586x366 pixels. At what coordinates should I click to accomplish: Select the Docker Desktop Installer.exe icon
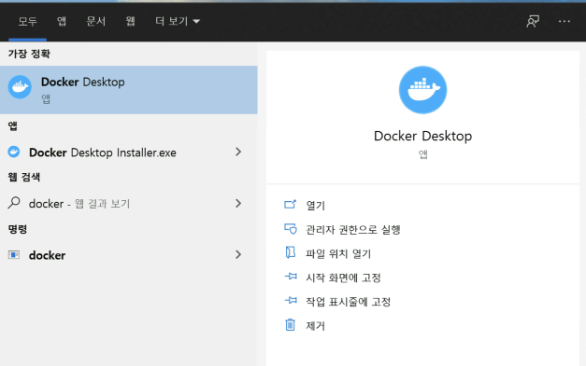coord(14,152)
